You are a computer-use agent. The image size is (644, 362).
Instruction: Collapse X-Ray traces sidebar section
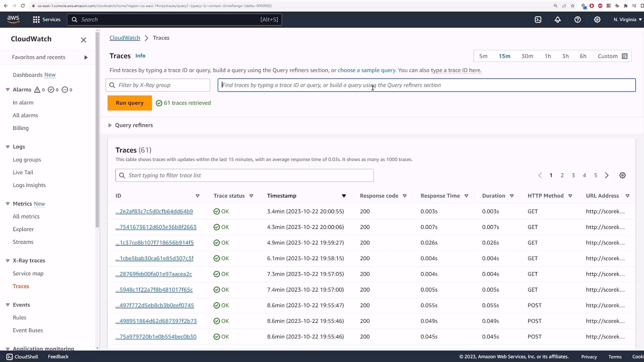coord(8,260)
